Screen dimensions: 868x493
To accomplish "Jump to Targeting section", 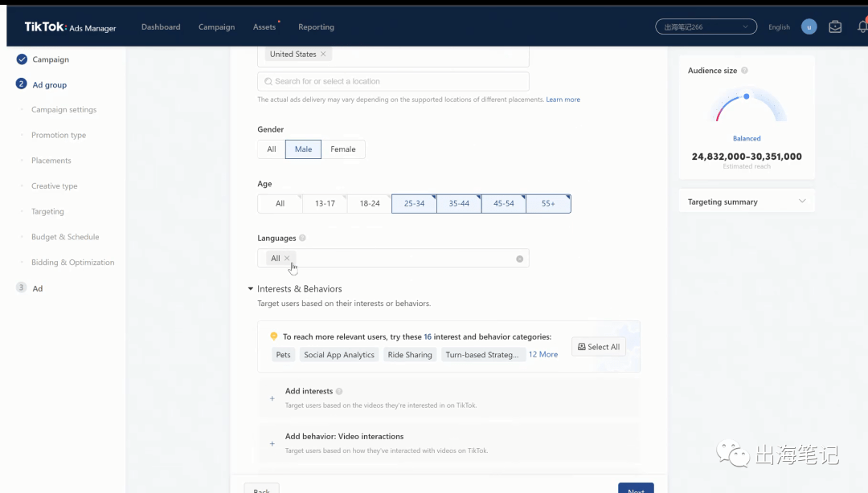I will coord(47,211).
